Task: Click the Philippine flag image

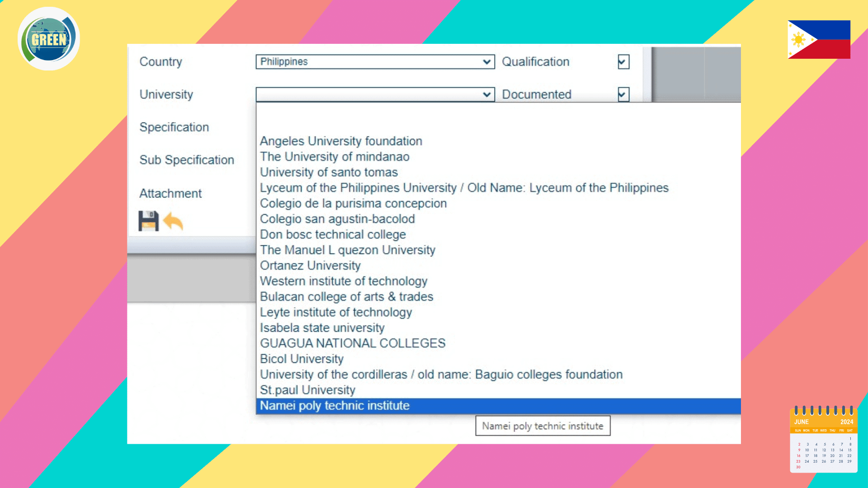Action: point(819,39)
